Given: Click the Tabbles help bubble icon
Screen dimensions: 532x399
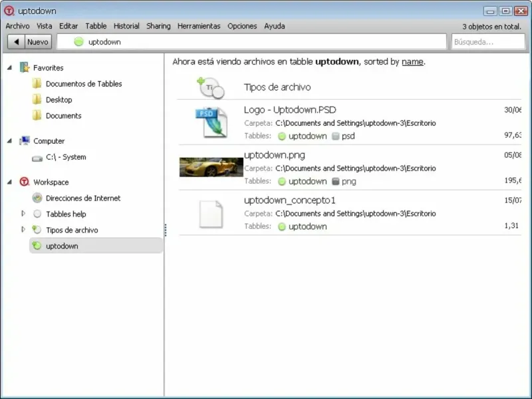Looking at the screenshot, I should (37, 213).
